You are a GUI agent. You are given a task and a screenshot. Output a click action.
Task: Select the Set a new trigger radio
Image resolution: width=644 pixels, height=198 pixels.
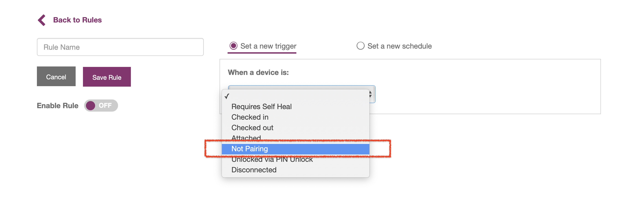click(234, 46)
